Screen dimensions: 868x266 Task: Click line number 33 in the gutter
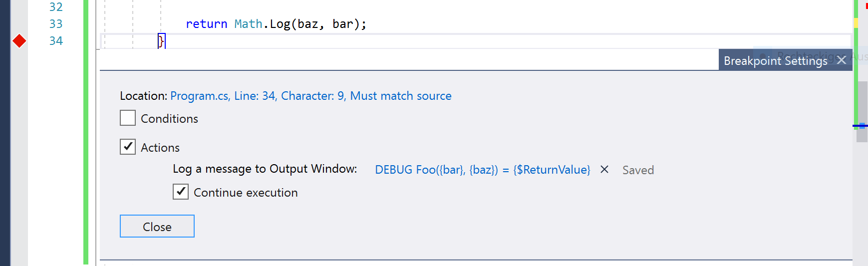click(56, 24)
